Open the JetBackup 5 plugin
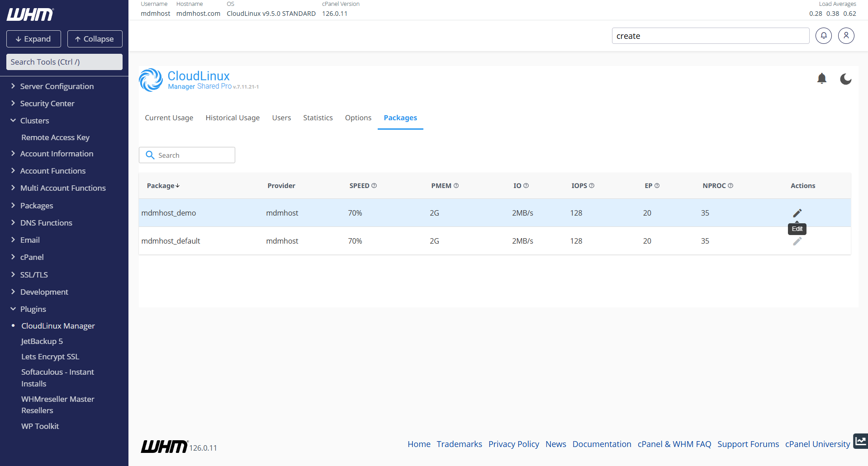The height and width of the screenshot is (466, 868). click(x=42, y=341)
